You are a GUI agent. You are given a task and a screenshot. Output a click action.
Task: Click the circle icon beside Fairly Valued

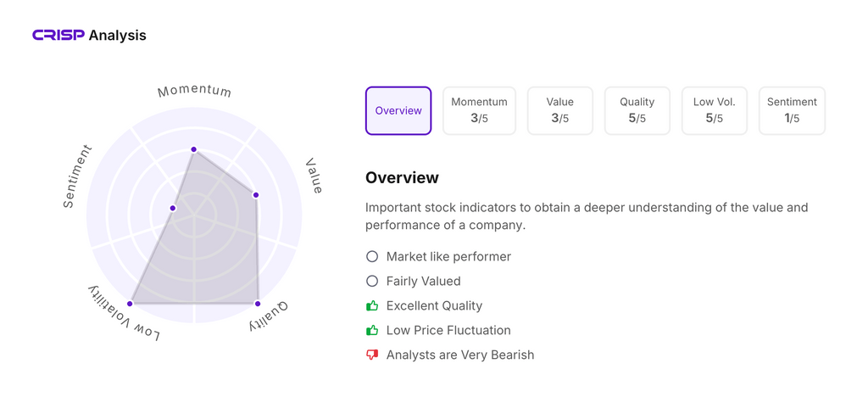click(372, 281)
